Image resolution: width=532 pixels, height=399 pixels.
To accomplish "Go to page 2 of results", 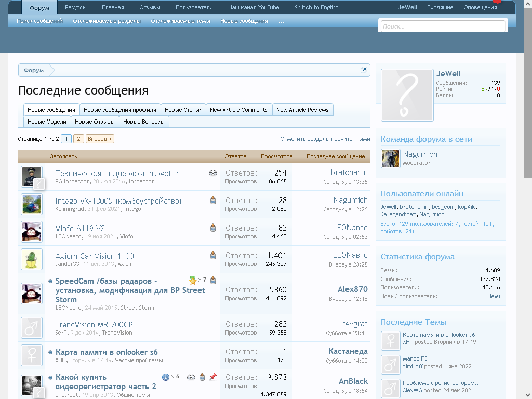I will (78, 139).
